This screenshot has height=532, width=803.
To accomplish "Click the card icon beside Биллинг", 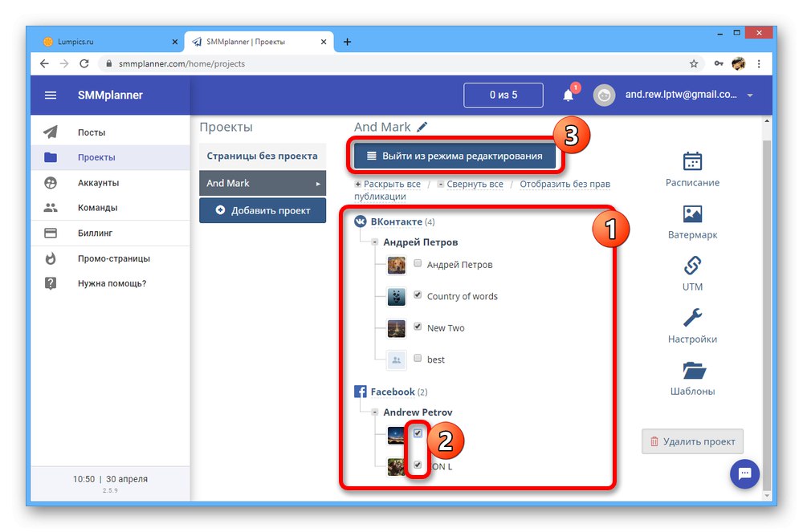I will 50,234.
